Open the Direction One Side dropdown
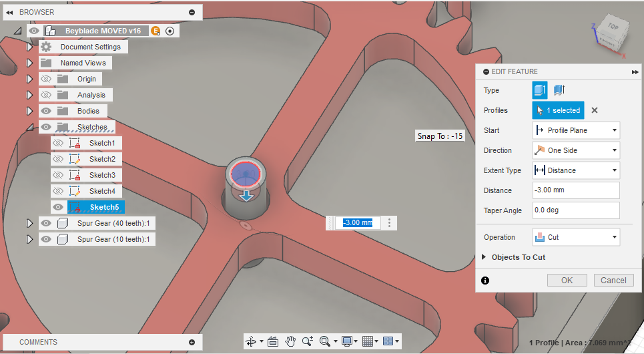Viewport: 644px width, 354px height. (576, 150)
